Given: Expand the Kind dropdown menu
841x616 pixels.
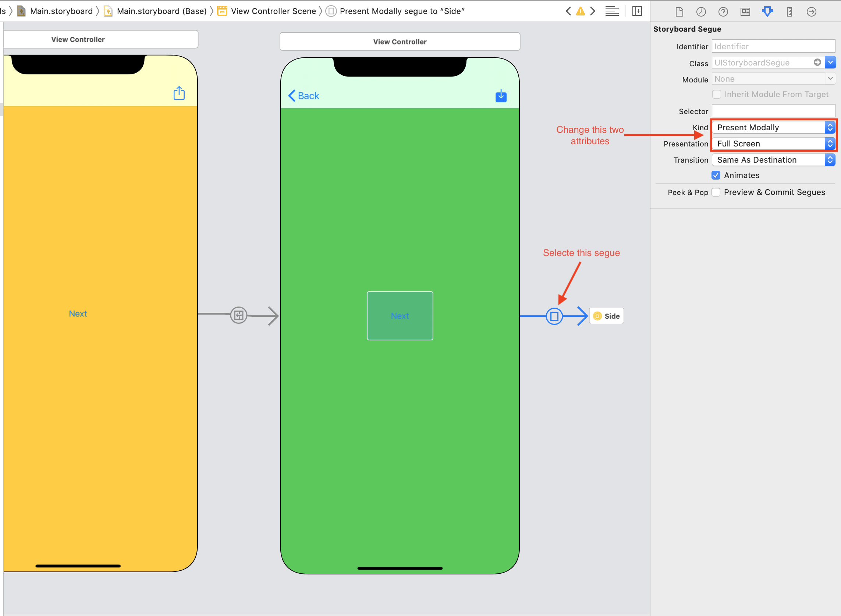Looking at the screenshot, I should click(x=829, y=127).
